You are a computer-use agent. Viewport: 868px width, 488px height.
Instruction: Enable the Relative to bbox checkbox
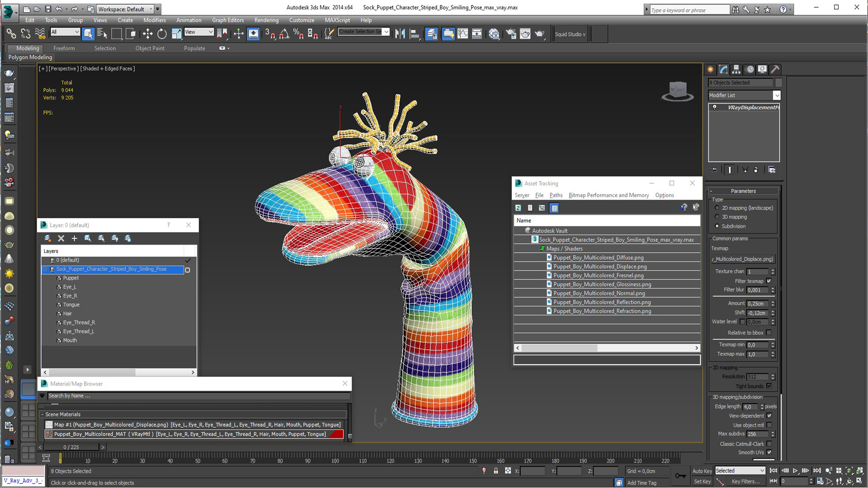pyautogui.click(x=769, y=333)
